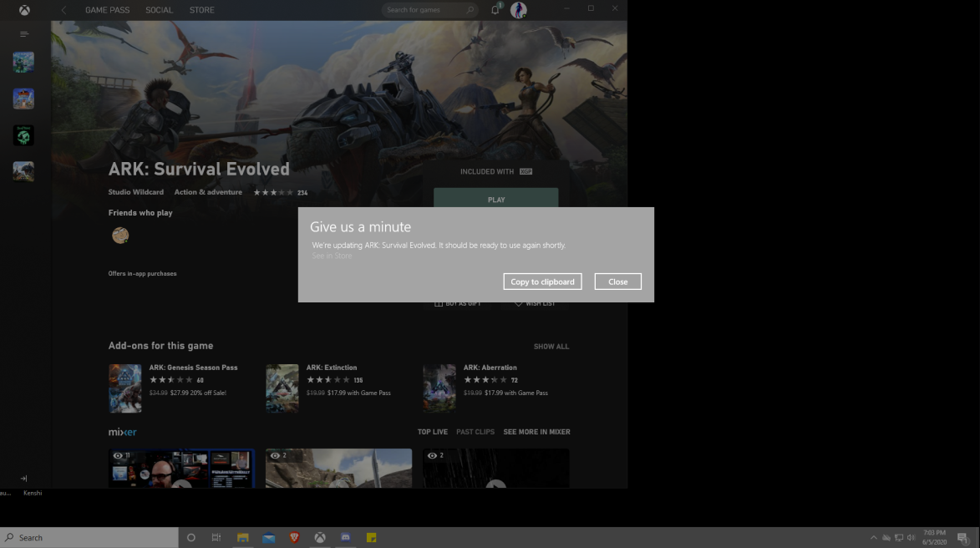
Task: Select second game icon in sidebar
Action: pos(23,99)
